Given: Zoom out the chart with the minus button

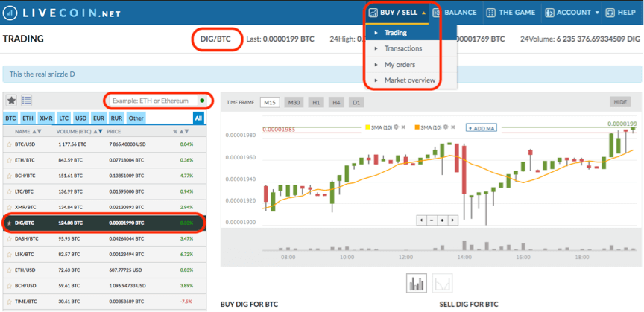Looking at the screenshot, I should (x=432, y=220).
